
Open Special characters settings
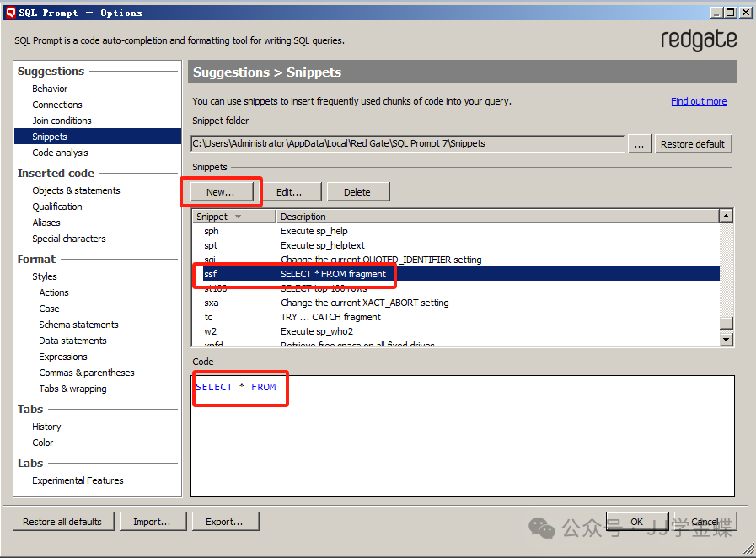pos(68,239)
